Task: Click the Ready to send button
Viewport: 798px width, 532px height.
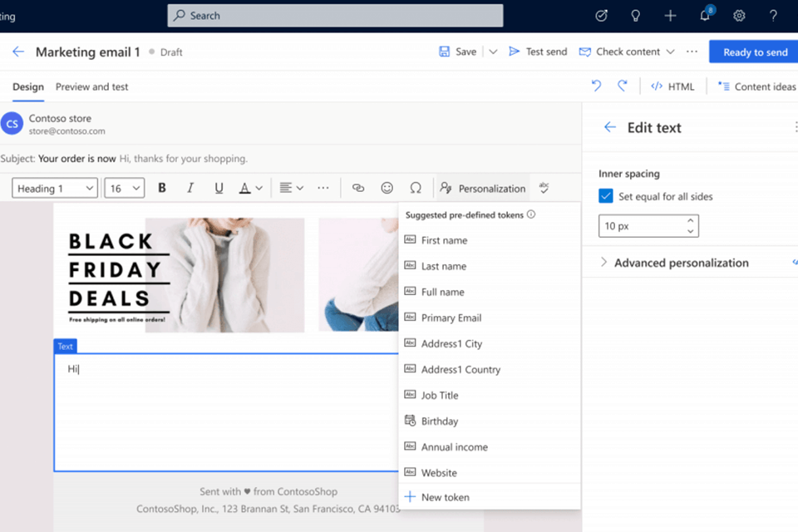Action: [x=754, y=52]
